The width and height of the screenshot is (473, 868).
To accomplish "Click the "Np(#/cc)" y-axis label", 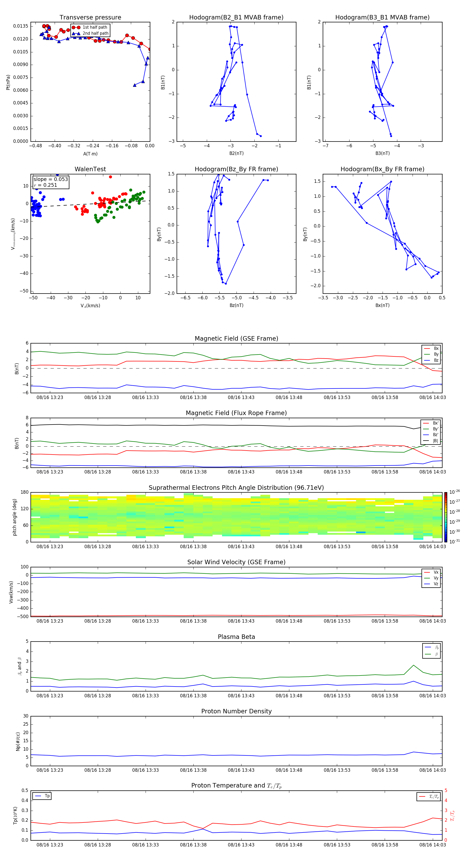I will (18, 741).
